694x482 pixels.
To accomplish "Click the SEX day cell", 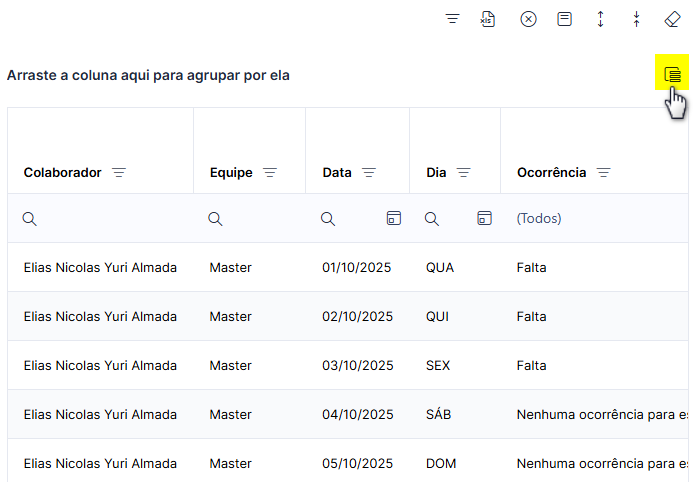I will tap(438, 366).
